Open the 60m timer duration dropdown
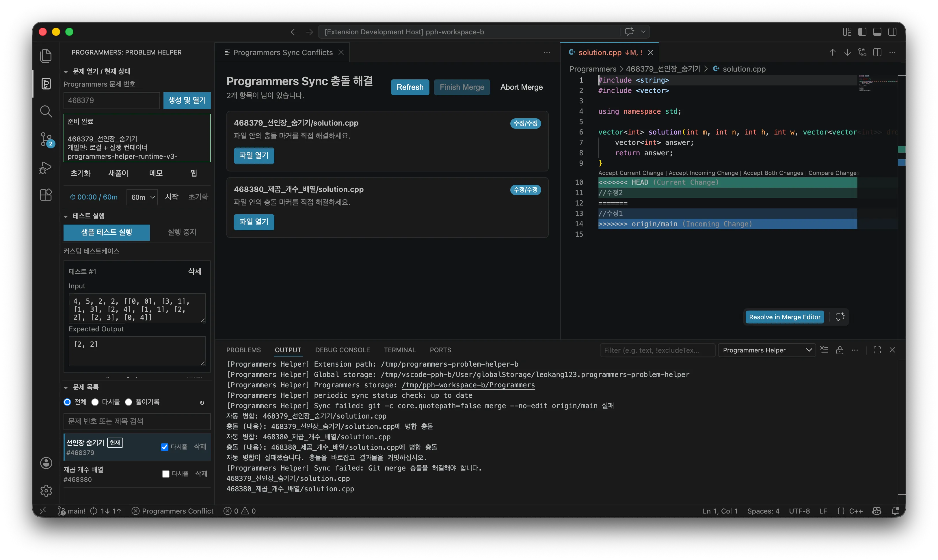 (x=142, y=197)
